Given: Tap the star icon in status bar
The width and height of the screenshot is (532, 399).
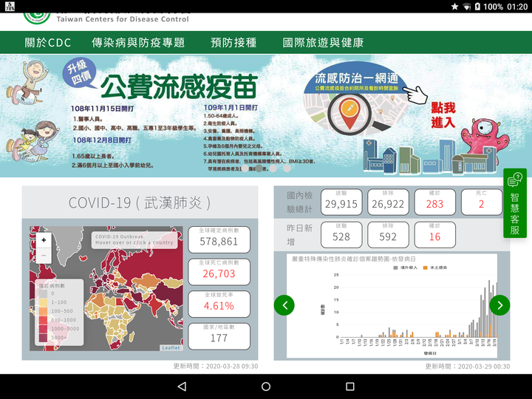Looking at the screenshot, I should 454,7.
